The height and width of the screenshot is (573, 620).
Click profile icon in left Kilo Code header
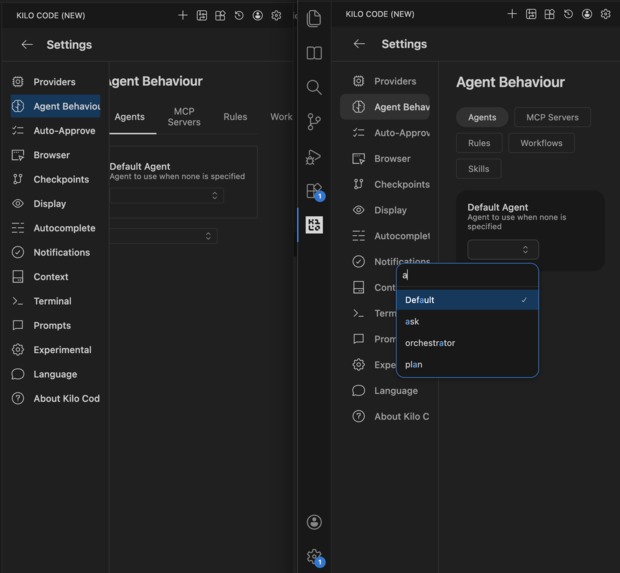(x=258, y=15)
